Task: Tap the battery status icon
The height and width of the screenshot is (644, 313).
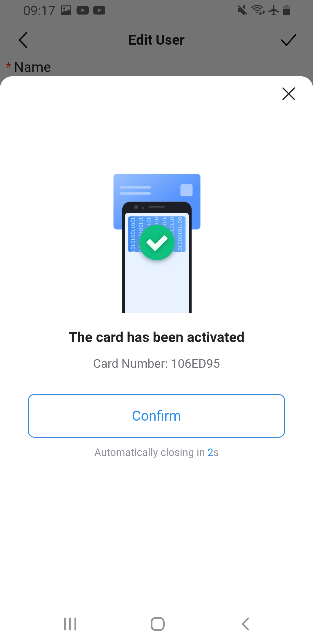Action: point(286,10)
